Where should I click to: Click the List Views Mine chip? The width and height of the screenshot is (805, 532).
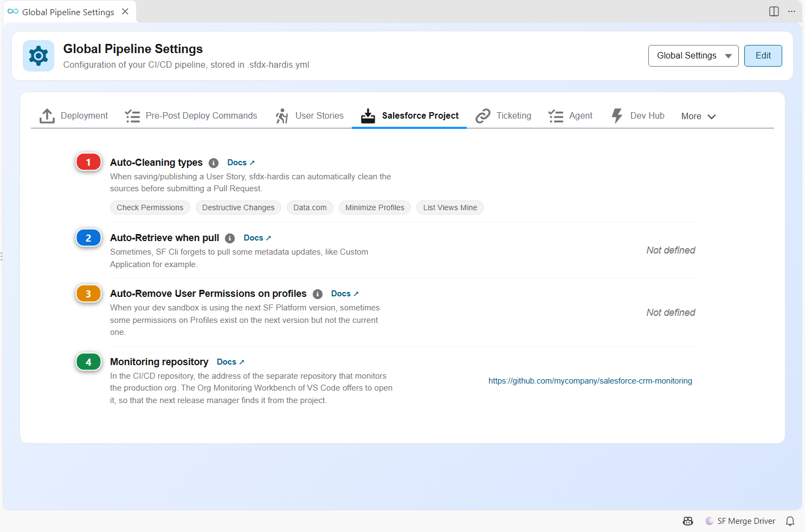click(450, 207)
